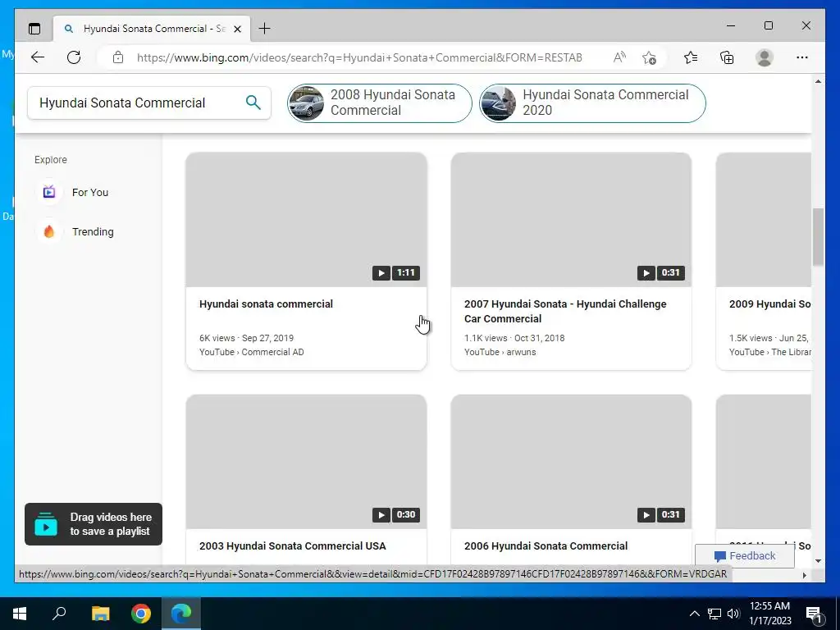Click '1.1K views · Oct 31, 2018' text

[514, 338]
